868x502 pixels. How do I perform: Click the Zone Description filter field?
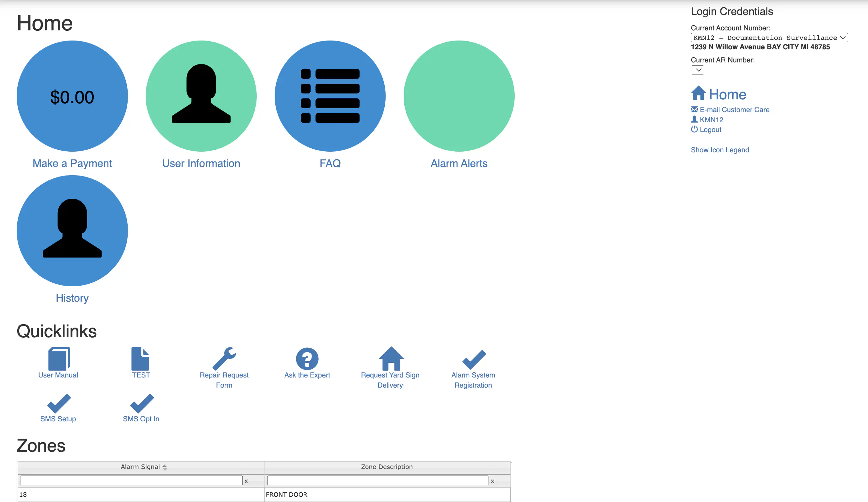(x=378, y=481)
